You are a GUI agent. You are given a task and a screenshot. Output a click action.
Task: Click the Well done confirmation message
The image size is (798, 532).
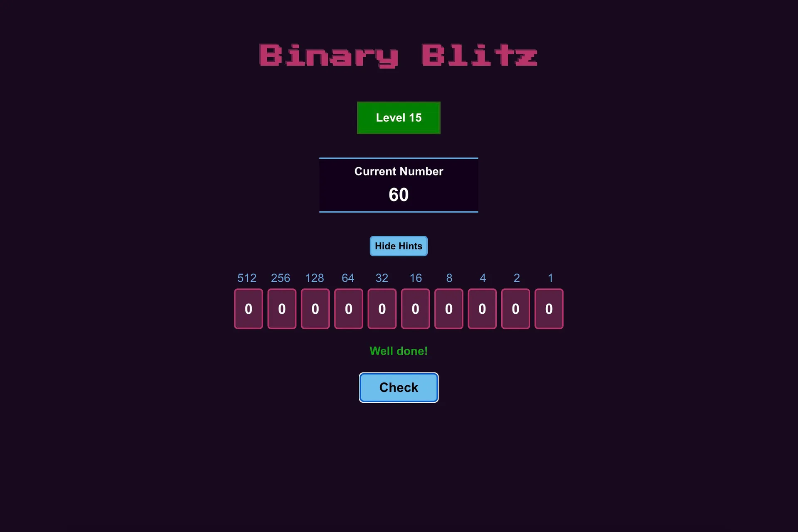(x=399, y=350)
